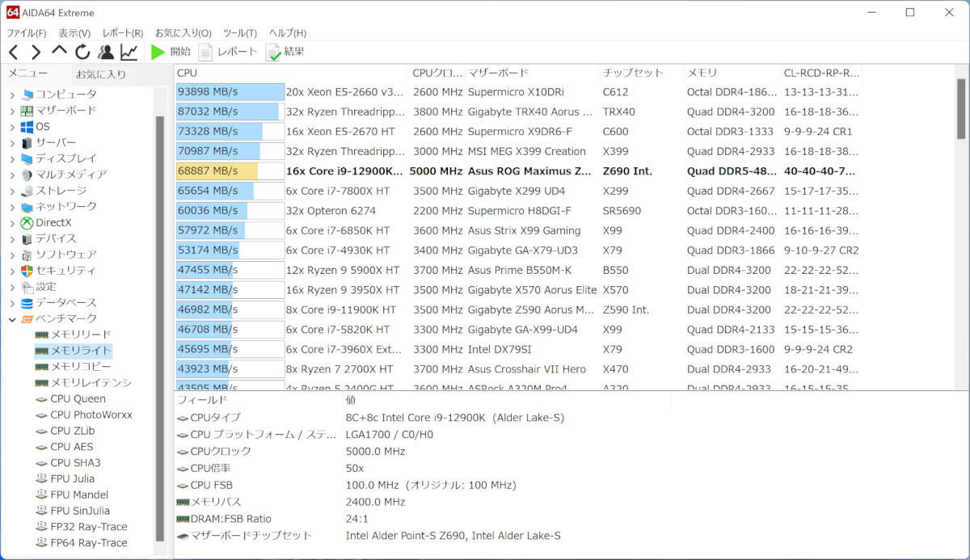Click the CPUタイプ field row
This screenshot has width=970, height=560.
coord(423,418)
